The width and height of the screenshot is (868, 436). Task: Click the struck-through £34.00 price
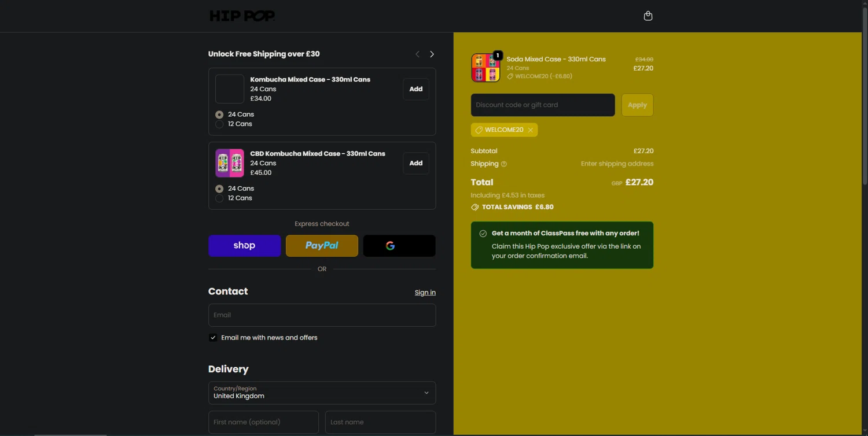point(644,59)
